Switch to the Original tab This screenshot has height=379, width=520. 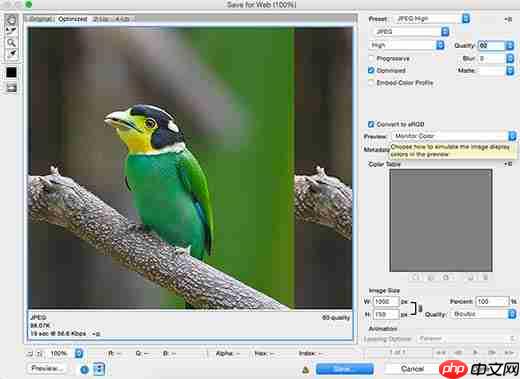pyautogui.click(x=41, y=19)
